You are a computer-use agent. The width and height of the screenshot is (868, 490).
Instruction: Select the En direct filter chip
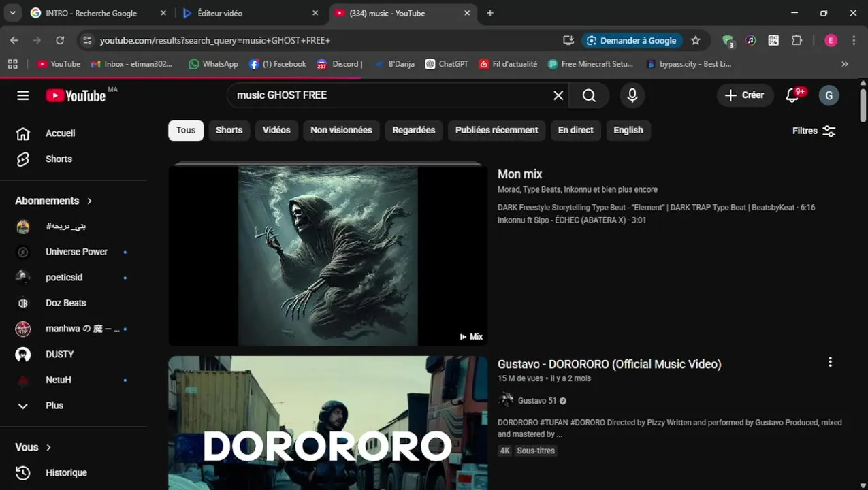576,131
